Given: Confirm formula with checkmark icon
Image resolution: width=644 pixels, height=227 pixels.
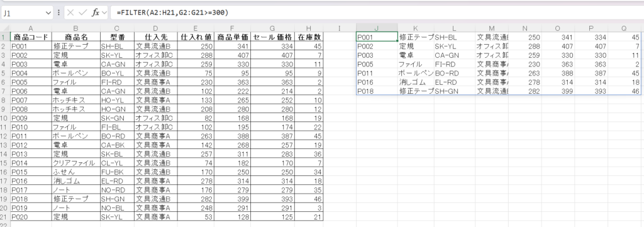Looking at the screenshot, I should [83, 13].
